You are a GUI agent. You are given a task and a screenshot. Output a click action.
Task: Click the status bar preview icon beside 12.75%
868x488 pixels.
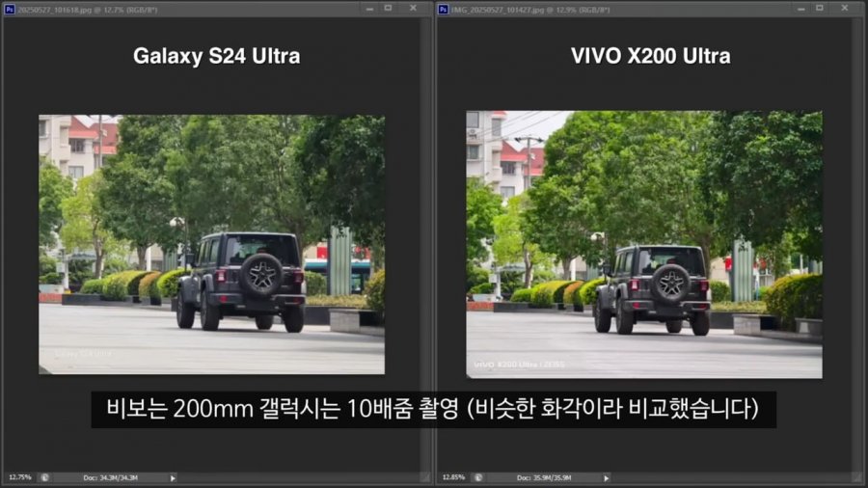(x=44, y=477)
